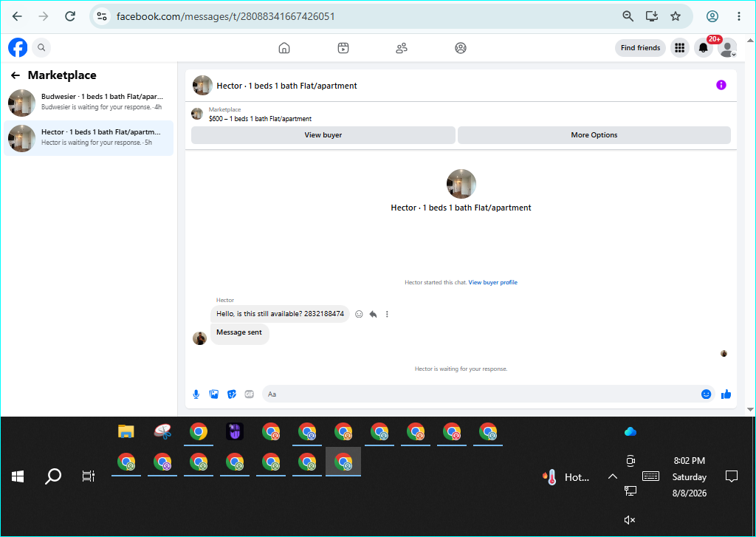This screenshot has width=756, height=537.
Task: Open OneDrive cloud tray icon
Action: point(630,432)
